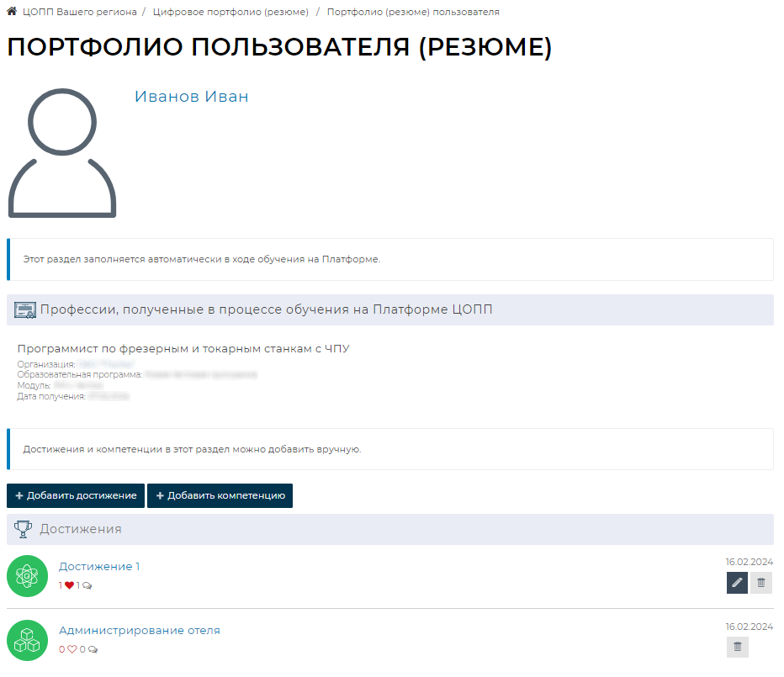The image size is (784, 677).
Task: Open the 'Администрирование отеля' achievement link
Action: click(x=139, y=631)
